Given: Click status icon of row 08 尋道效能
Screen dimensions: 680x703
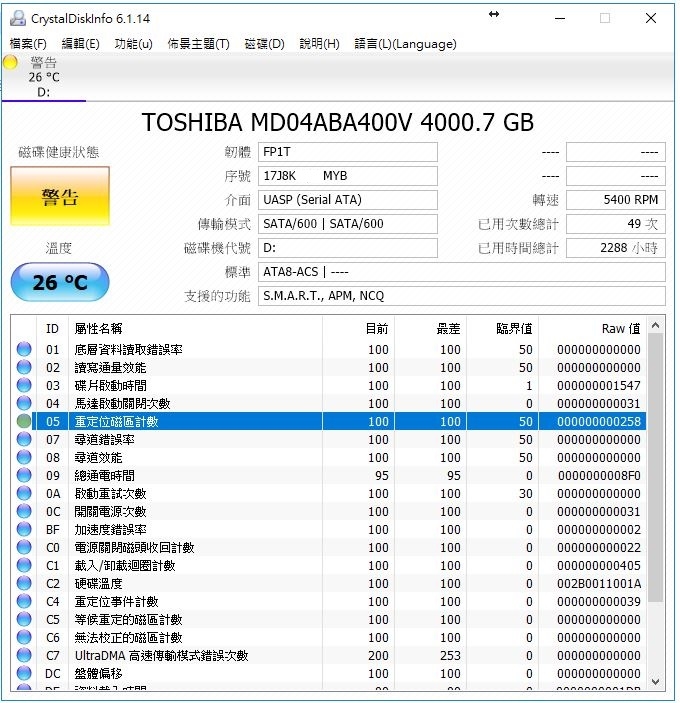Looking at the screenshot, I should 24,457.
